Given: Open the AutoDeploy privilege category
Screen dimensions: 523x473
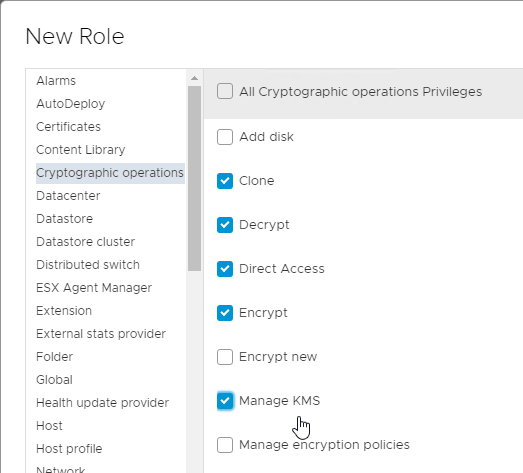Looking at the screenshot, I should click(x=71, y=104).
